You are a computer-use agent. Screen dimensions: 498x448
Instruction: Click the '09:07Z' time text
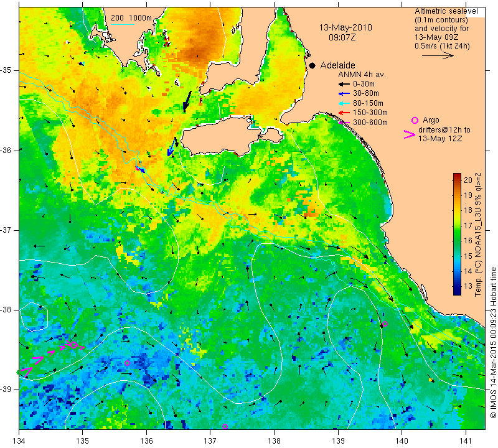click(x=342, y=37)
